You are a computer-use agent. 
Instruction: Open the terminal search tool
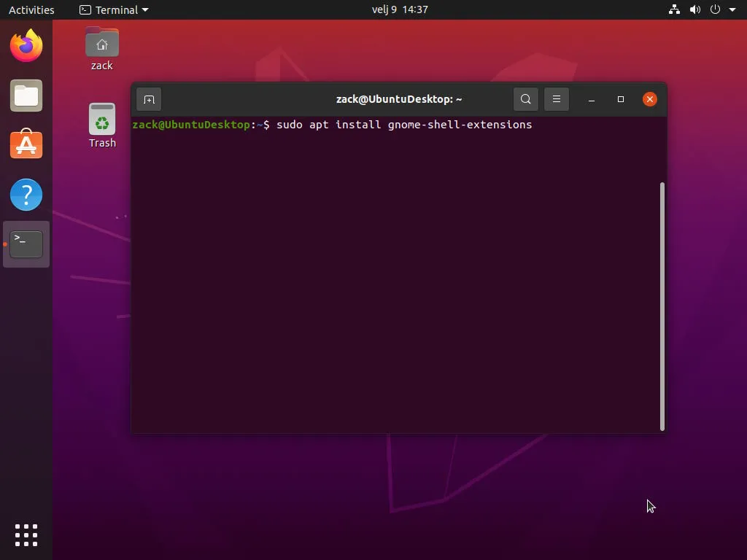525,99
